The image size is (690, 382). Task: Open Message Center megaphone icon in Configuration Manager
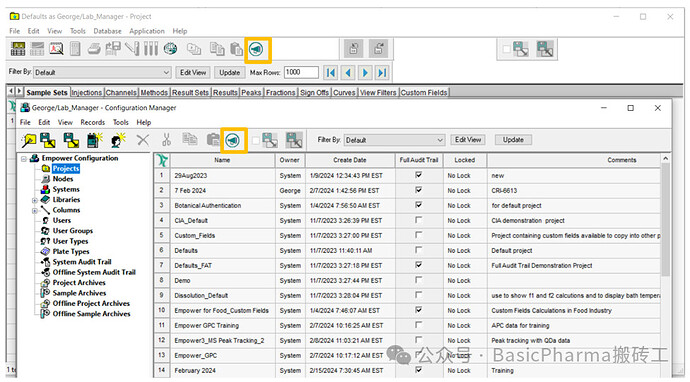(232, 140)
